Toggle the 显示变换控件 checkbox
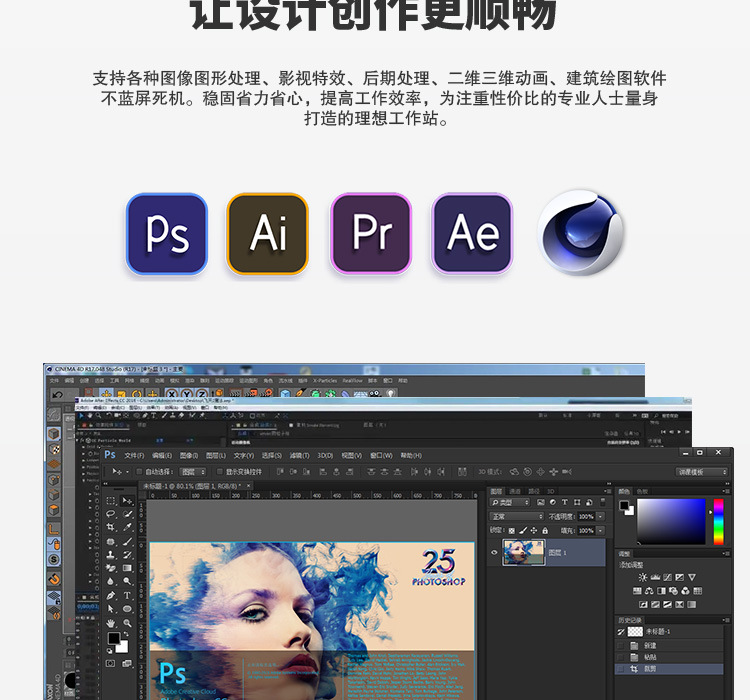 221,472
